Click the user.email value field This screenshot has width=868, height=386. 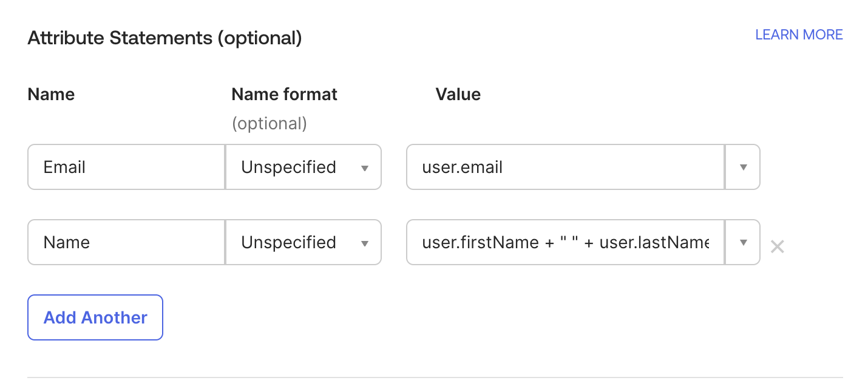(x=565, y=167)
